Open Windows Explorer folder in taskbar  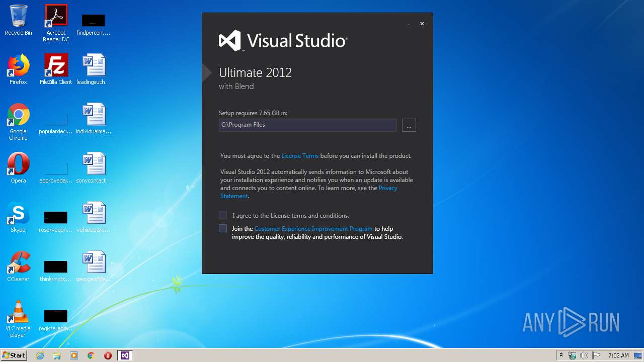click(57, 355)
